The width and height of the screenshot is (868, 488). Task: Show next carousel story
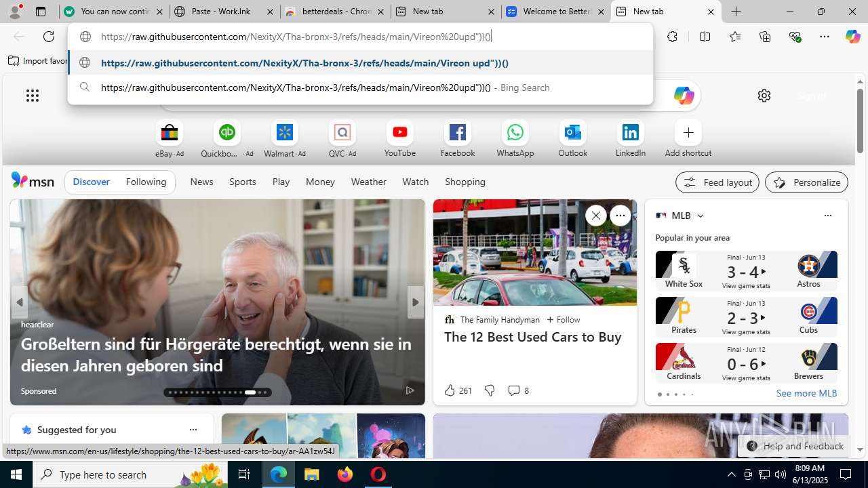[415, 302]
